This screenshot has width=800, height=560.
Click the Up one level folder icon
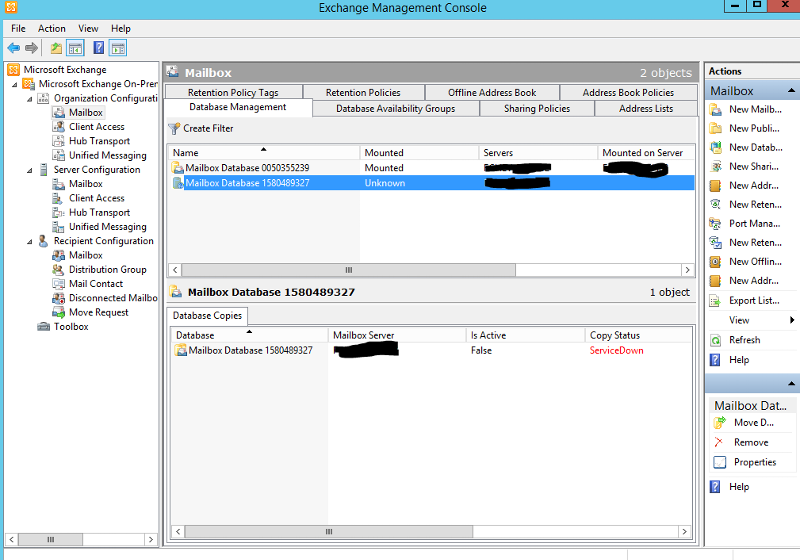(x=56, y=48)
